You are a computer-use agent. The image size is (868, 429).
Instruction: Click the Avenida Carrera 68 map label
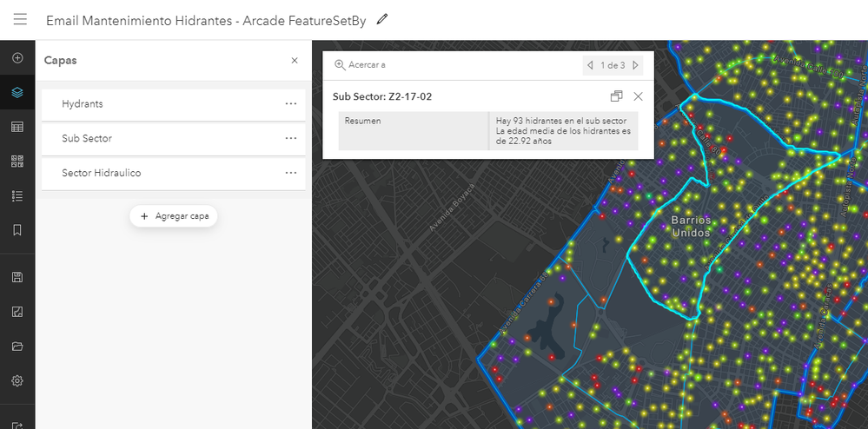(523, 301)
